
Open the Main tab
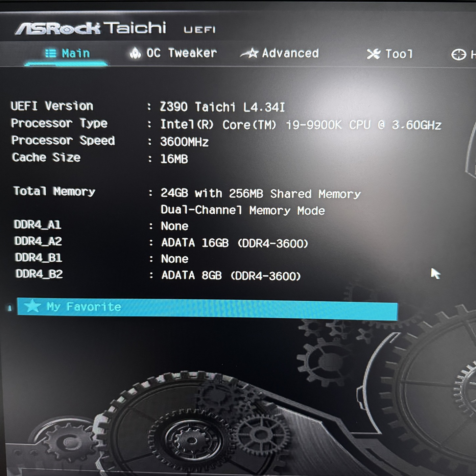coord(67,53)
